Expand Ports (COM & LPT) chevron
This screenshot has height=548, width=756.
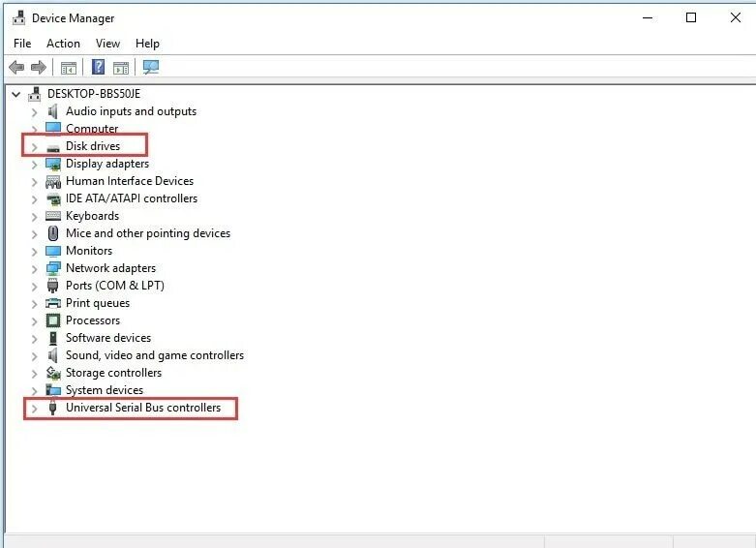pos(34,287)
